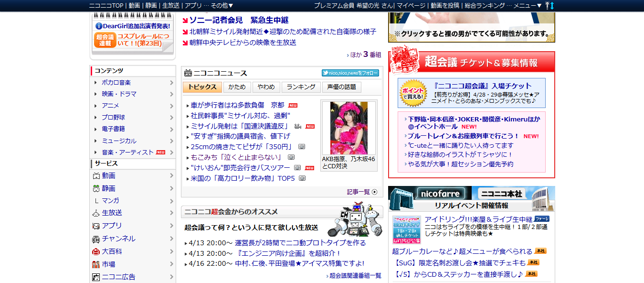The height and width of the screenshot is (283, 644).
Task: Click the 本社 tag beside 超ブルーカレー
Action: tap(540, 250)
